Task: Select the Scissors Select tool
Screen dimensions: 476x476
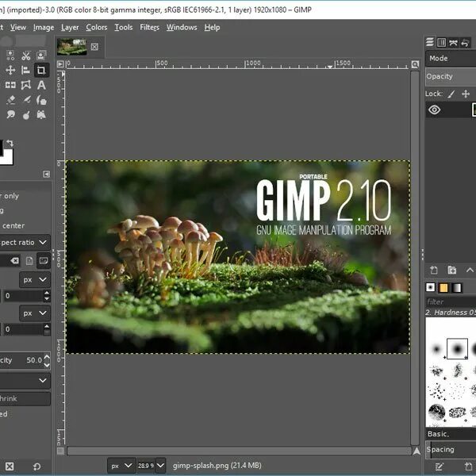Action: tap(26, 56)
